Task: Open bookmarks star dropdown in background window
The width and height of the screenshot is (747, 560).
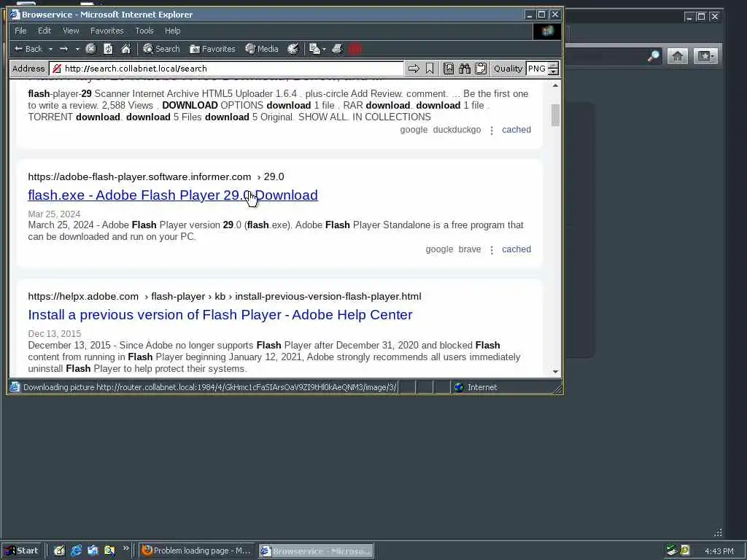Action: (705, 56)
